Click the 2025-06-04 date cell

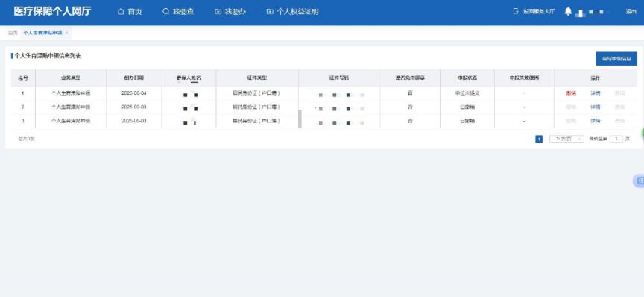point(134,93)
